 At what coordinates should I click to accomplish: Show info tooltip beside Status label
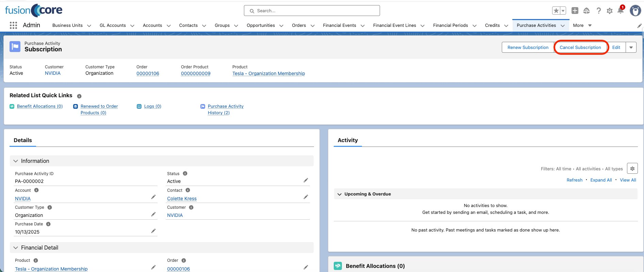click(x=185, y=173)
